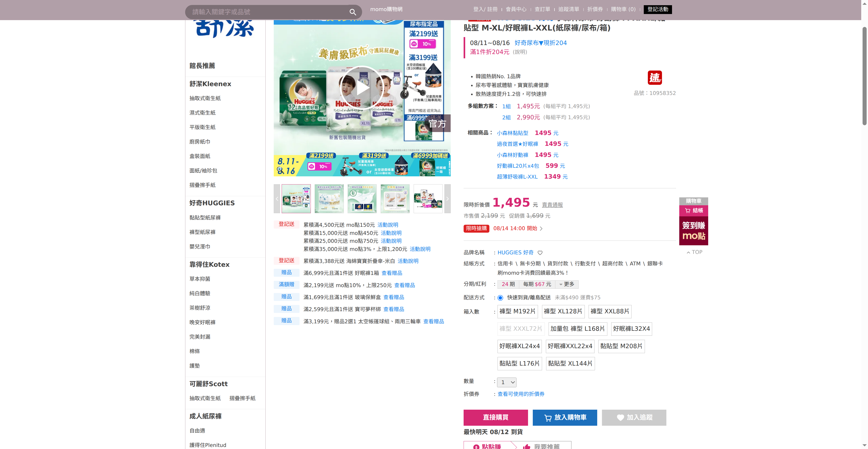Select the fourth product thumbnail
The image size is (868, 449).
click(x=395, y=199)
